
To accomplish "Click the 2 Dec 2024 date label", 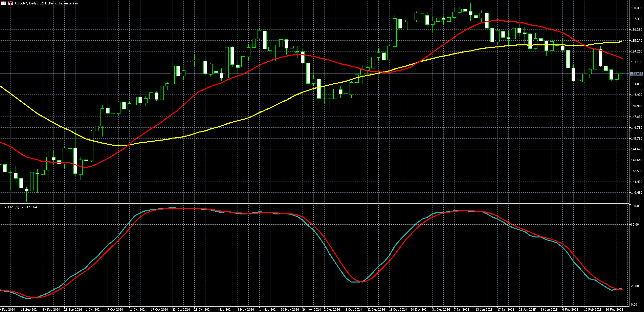I will [x=332, y=310].
